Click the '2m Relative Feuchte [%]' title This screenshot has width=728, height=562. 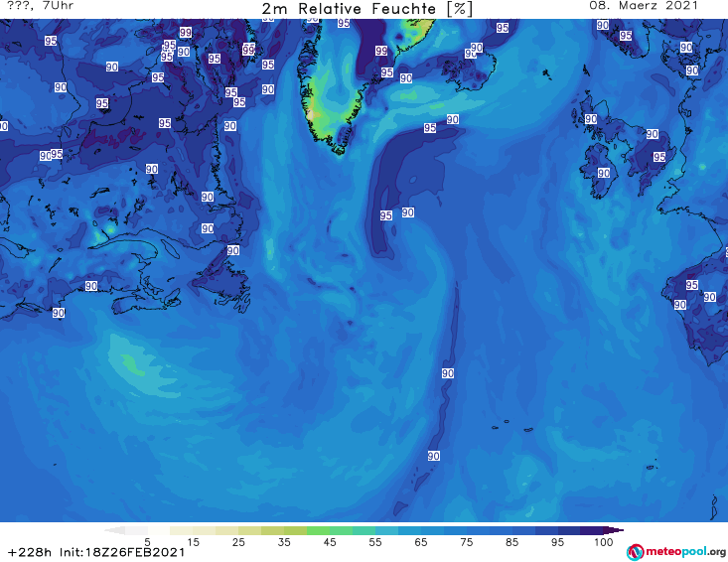(x=366, y=9)
